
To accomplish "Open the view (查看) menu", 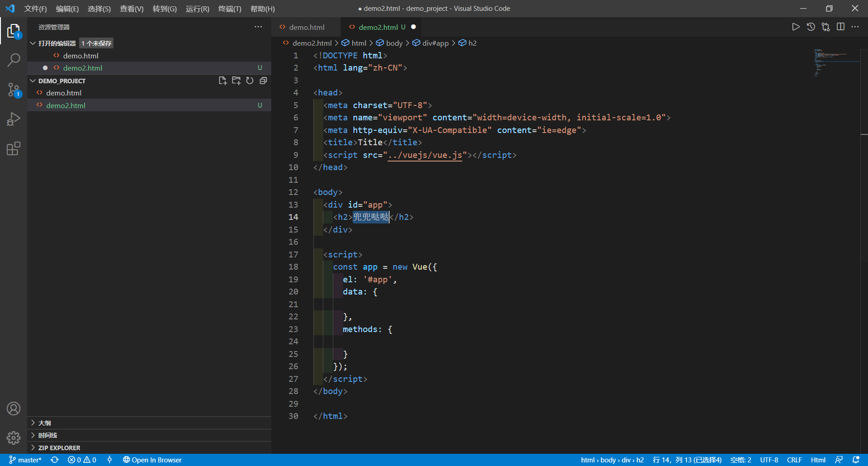I will (x=132, y=9).
